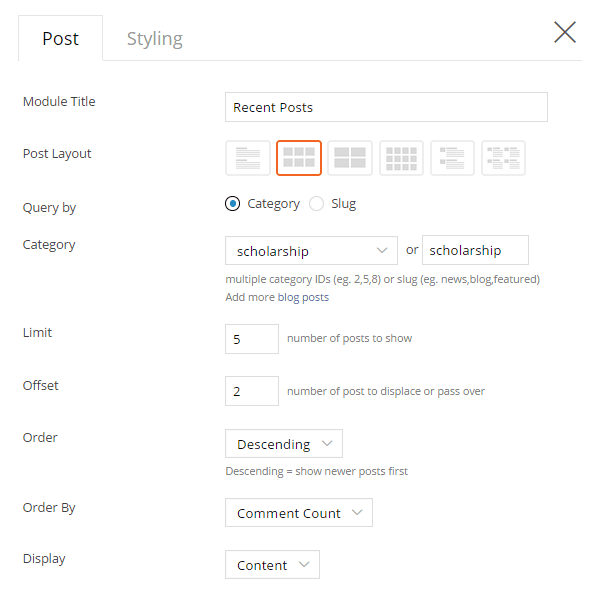Image resolution: width=600 pixels, height=596 pixels.
Task: Expand the Comment Count order-by dropdown
Action: [x=298, y=513]
